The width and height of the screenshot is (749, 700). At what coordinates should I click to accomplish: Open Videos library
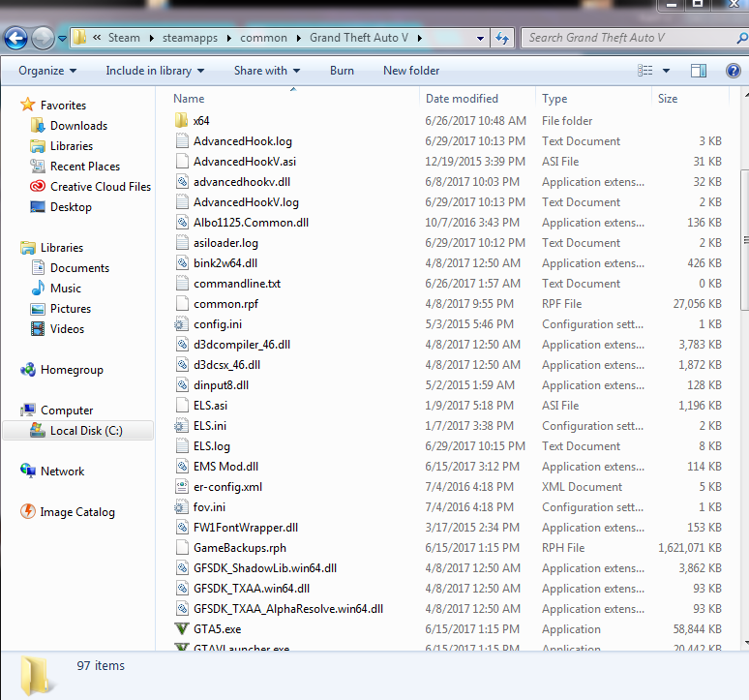[67, 329]
